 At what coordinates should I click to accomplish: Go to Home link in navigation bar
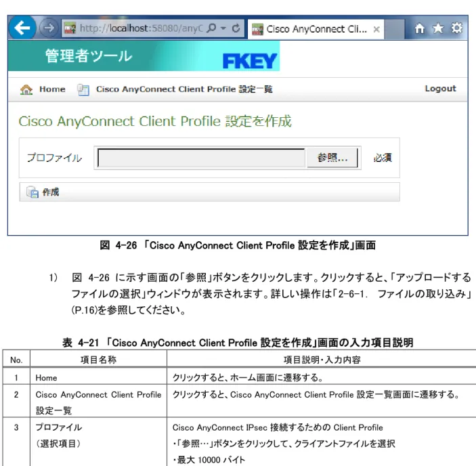click(x=52, y=89)
